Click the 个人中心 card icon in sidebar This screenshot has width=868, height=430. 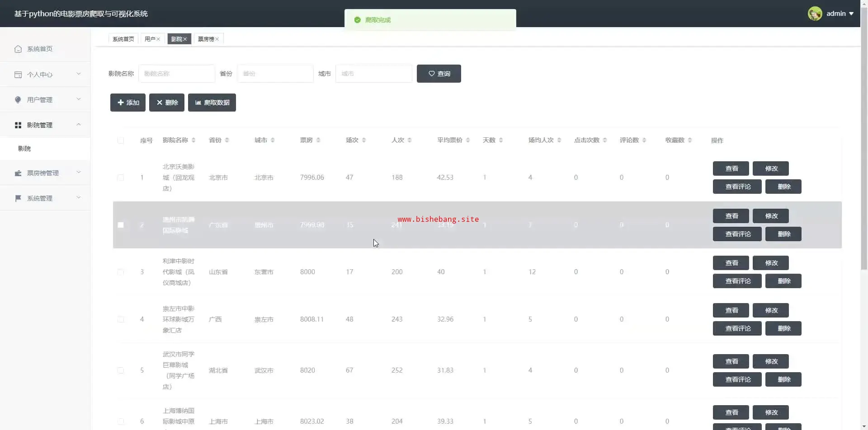[18, 75]
